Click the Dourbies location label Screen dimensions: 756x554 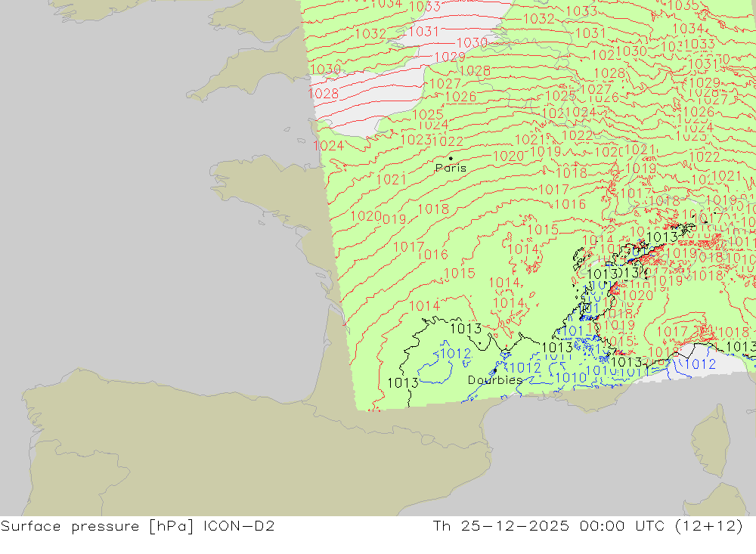pyautogui.click(x=495, y=380)
